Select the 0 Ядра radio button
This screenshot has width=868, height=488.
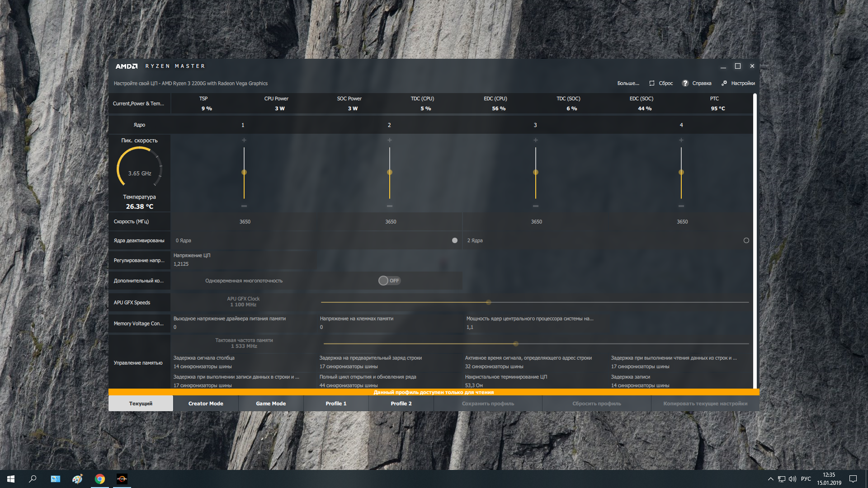click(x=455, y=240)
